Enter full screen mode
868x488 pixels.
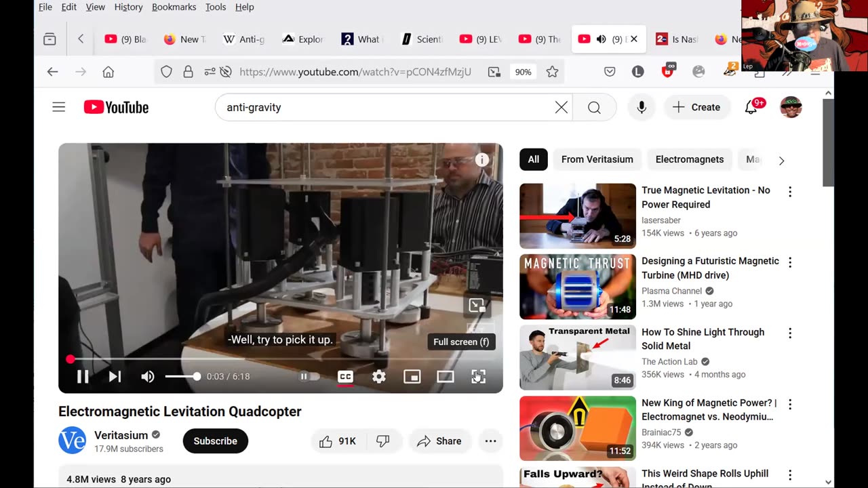[x=479, y=377]
